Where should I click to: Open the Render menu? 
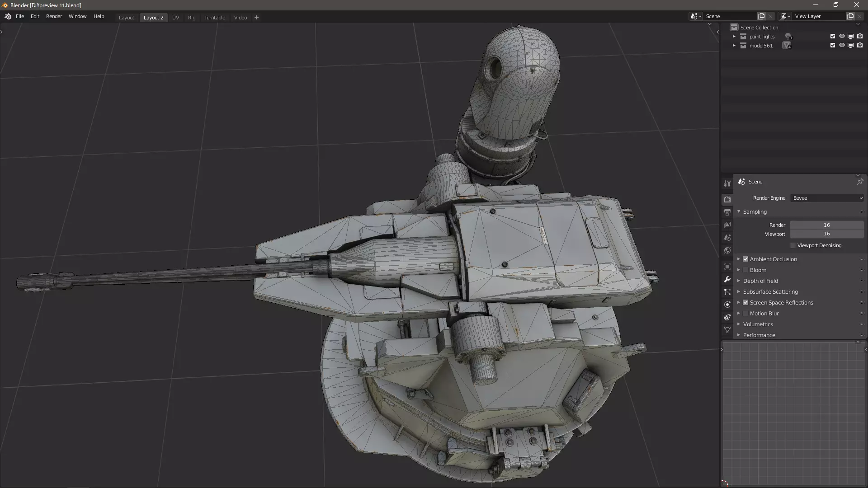[54, 16]
